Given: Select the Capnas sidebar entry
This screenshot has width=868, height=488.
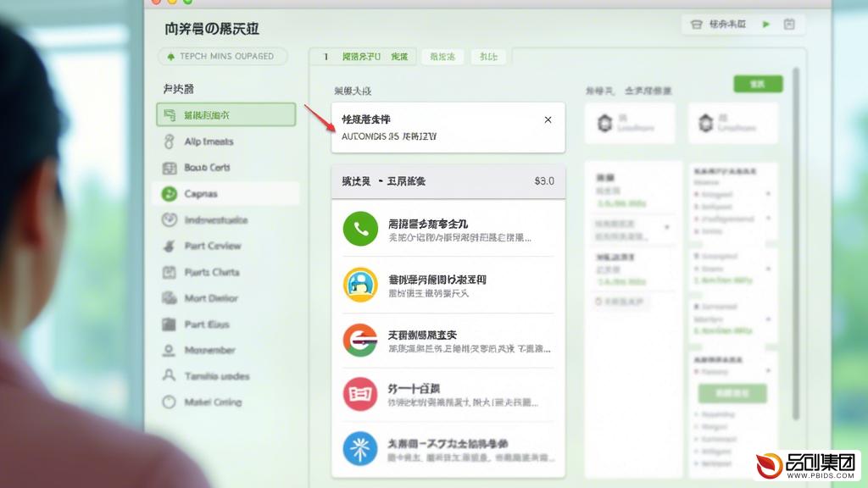Looking at the screenshot, I should [x=225, y=194].
